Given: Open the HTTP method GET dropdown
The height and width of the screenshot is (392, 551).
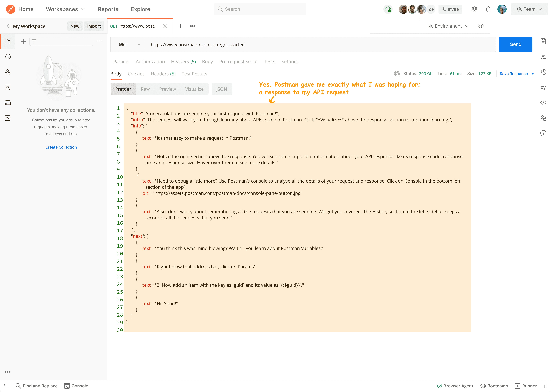Looking at the screenshot, I should coord(128,44).
